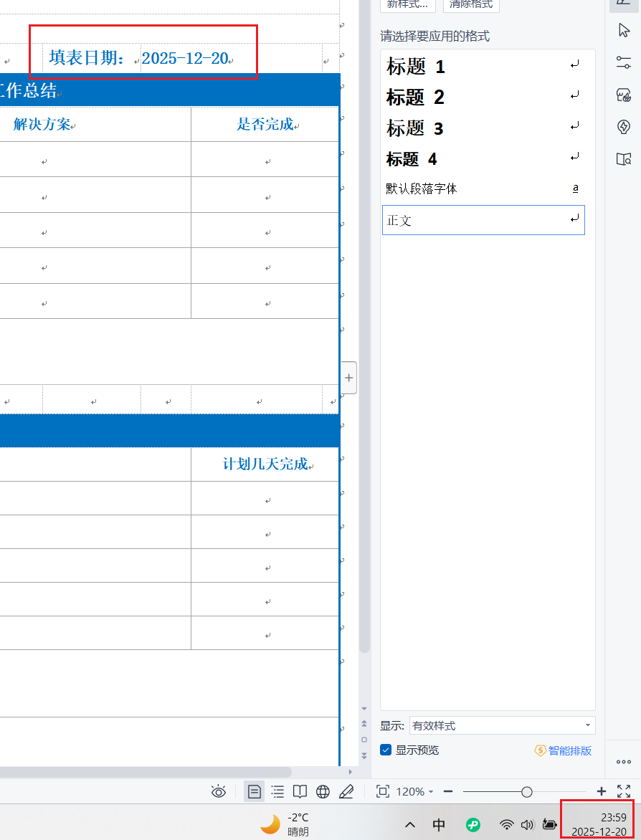
Task: Switch to outline view in status bar
Action: click(x=277, y=791)
